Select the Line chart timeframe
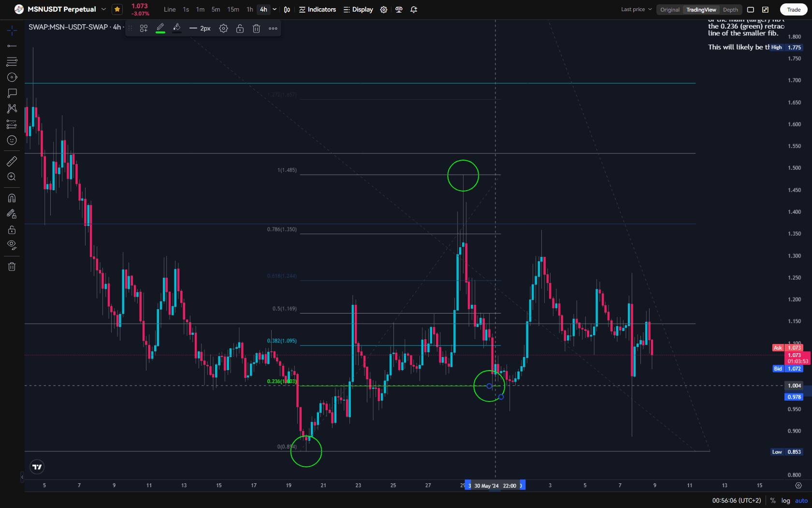Image resolution: width=812 pixels, height=508 pixels. 170,10
